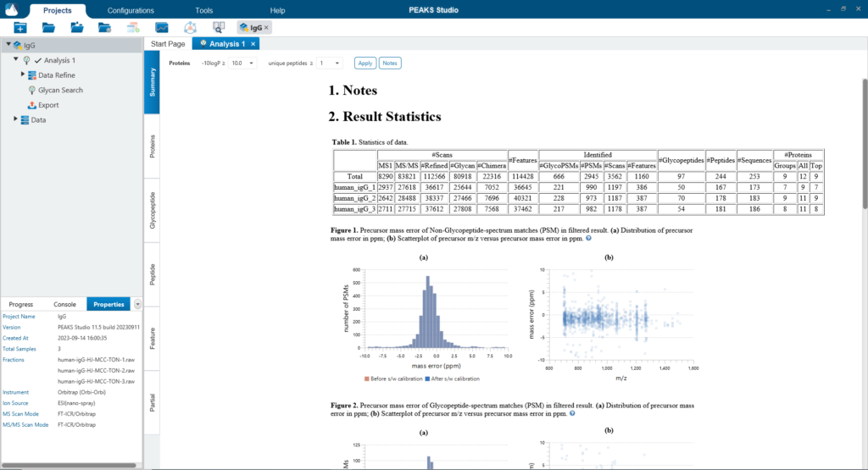Click help icon beside Figure 2 caption

(x=572, y=413)
